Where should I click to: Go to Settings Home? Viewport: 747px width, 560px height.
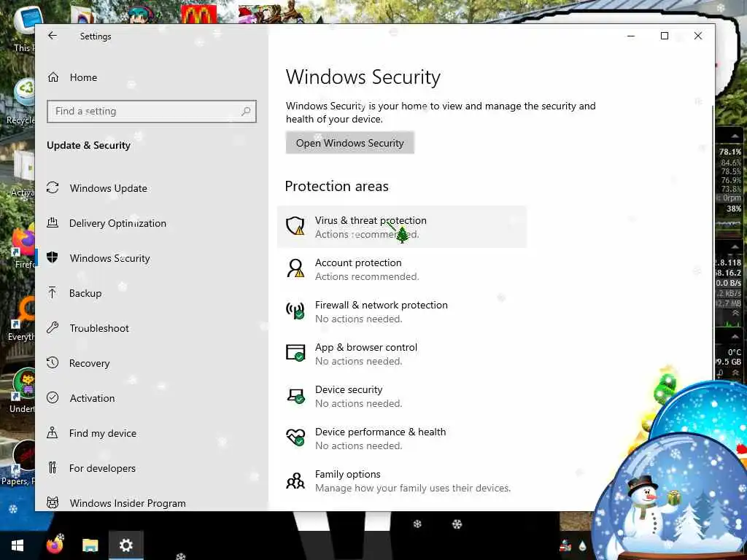[83, 77]
